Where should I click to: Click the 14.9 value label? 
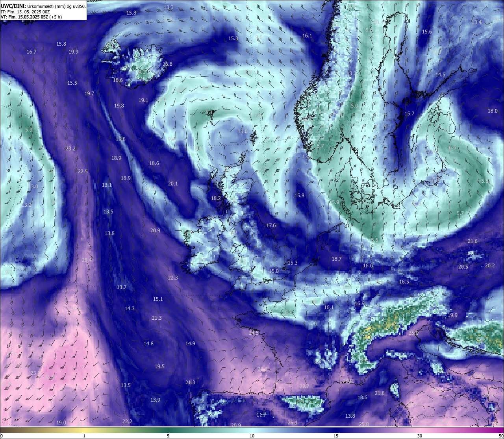pos(190,344)
